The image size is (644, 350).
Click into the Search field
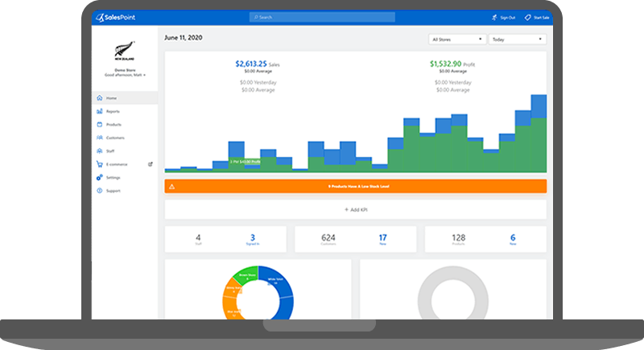tap(322, 16)
